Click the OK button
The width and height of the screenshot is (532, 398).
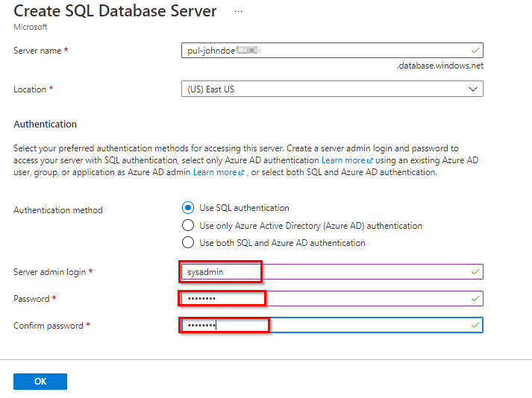pyautogui.click(x=40, y=382)
